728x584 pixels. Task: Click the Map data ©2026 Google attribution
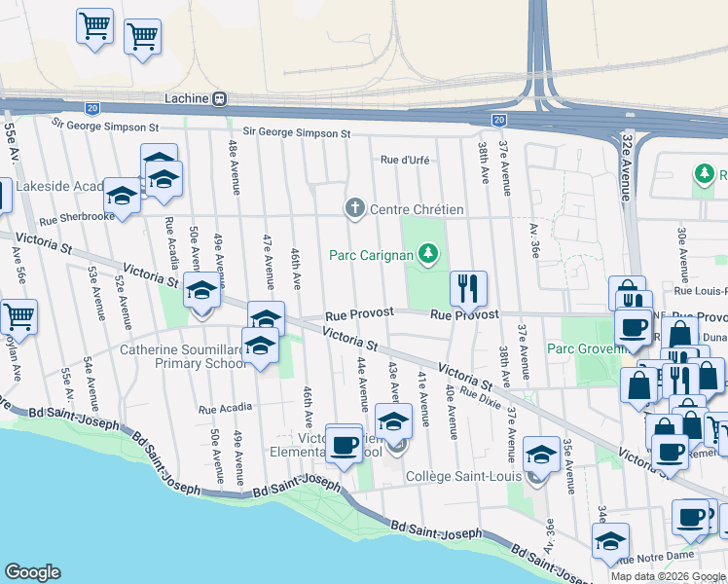[x=669, y=577]
